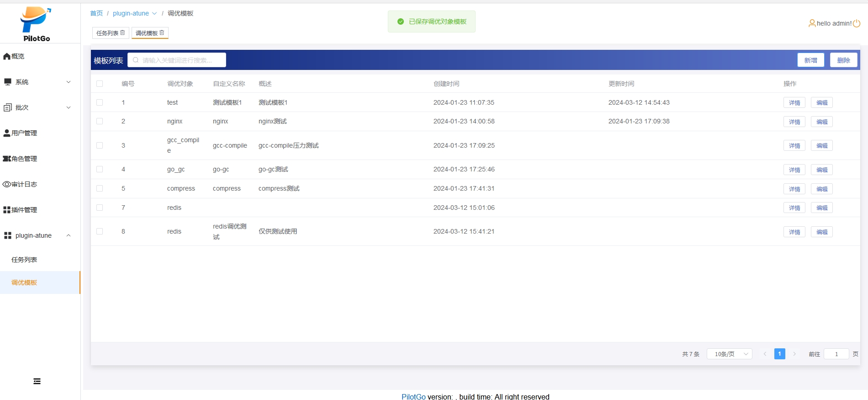This screenshot has width=868, height=400.
Task: Tick the select-all checkbox in table header
Action: pos(100,84)
